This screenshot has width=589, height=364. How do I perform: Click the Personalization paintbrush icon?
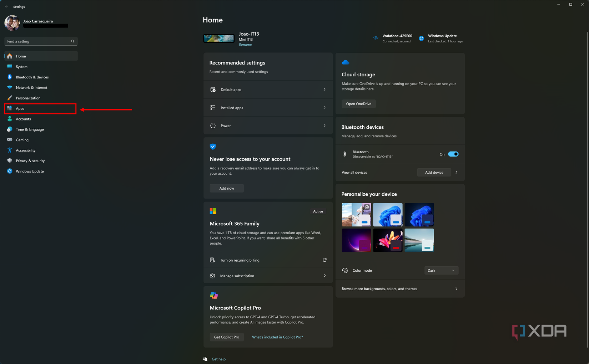click(10, 98)
